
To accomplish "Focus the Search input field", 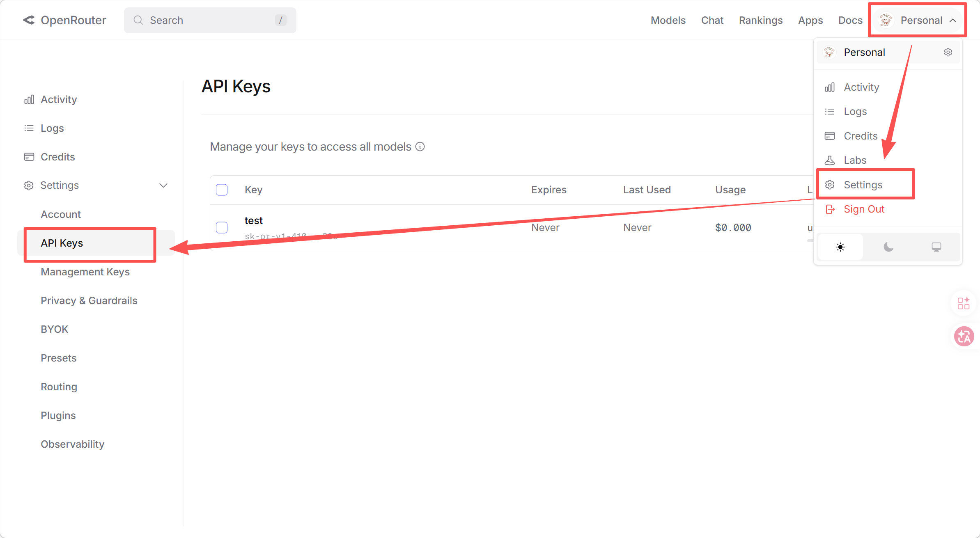I will point(210,20).
